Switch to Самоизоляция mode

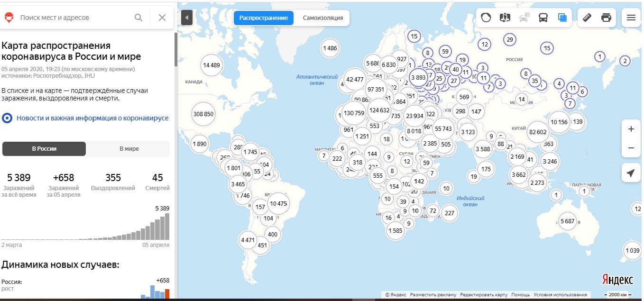click(x=323, y=18)
